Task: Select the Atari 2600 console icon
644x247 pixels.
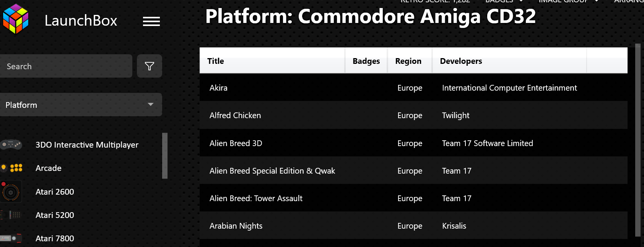Action: [x=11, y=192]
